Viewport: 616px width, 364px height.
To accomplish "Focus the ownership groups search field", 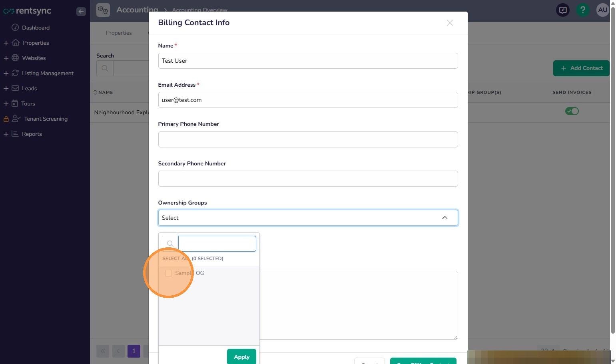I will click(x=217, y=244).
